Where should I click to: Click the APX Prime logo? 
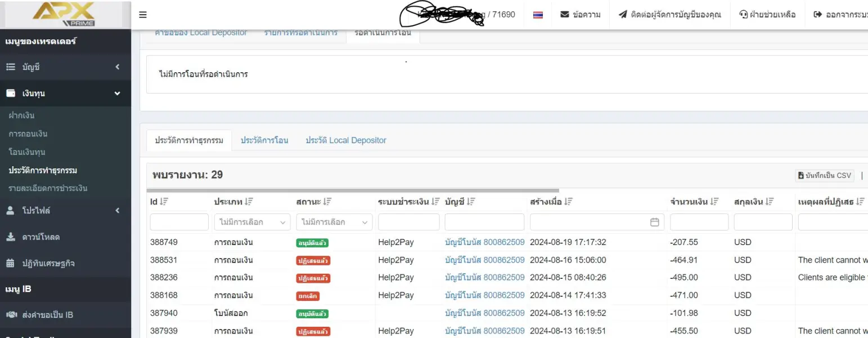(63, 15)
